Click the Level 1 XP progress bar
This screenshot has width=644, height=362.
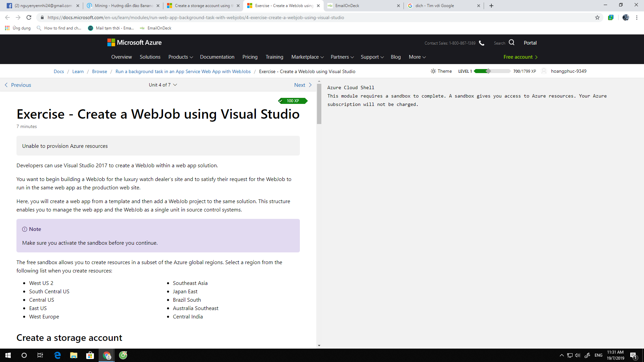point(492,71)
